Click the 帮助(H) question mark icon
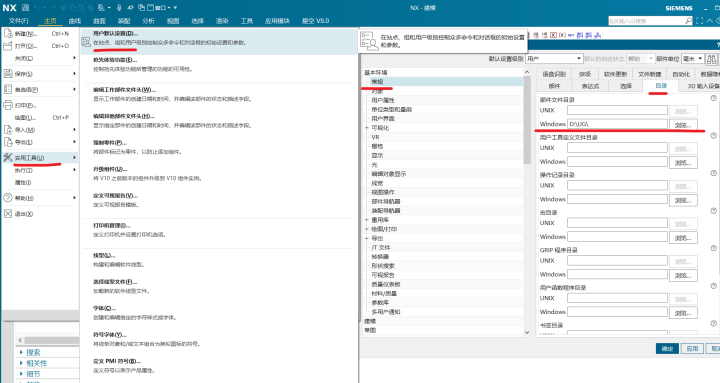This screenshot has height=383, width=720. (x=8, y=198)
